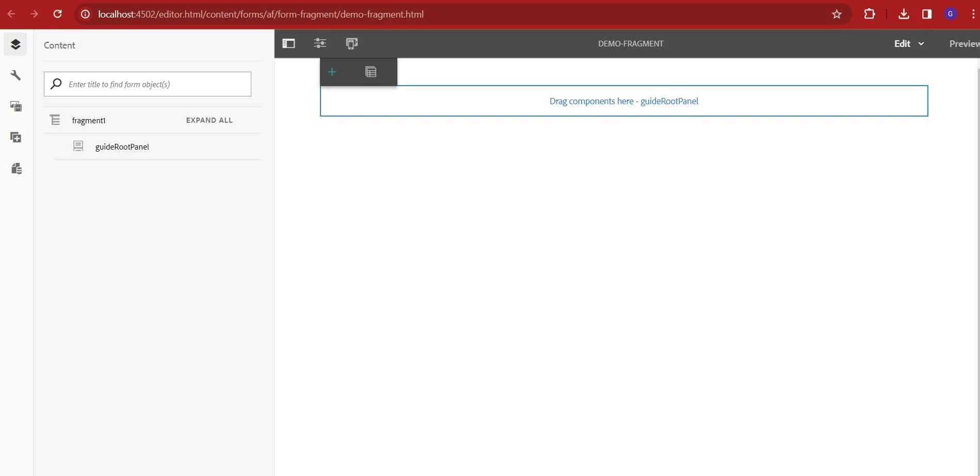Open the Chrome three-dot menu
The height and width of the screenshot is (476, 980).
point(973,14)
